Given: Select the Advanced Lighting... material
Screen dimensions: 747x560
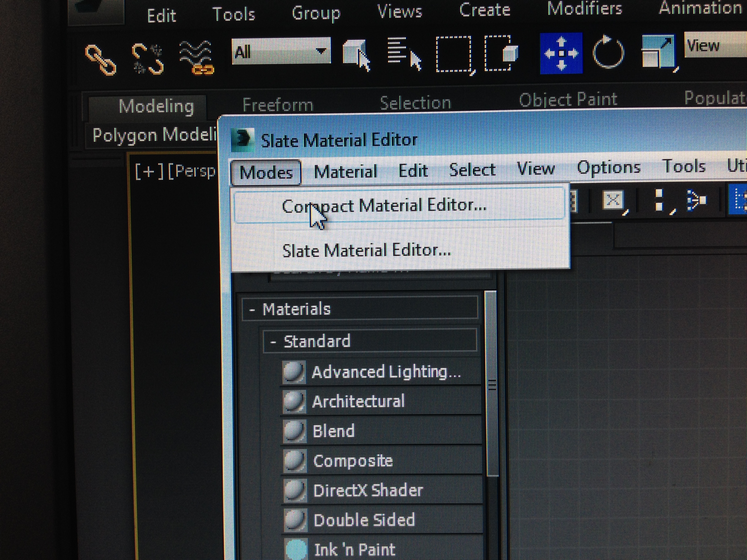Looking at the screenshot, I should (x=381, y=372).
